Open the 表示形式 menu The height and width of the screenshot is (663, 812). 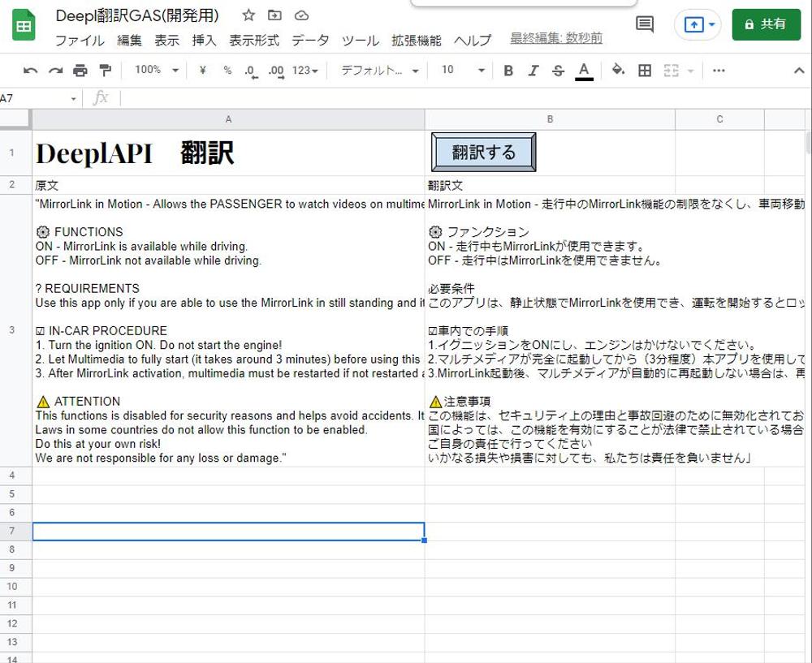coord(253,41)
